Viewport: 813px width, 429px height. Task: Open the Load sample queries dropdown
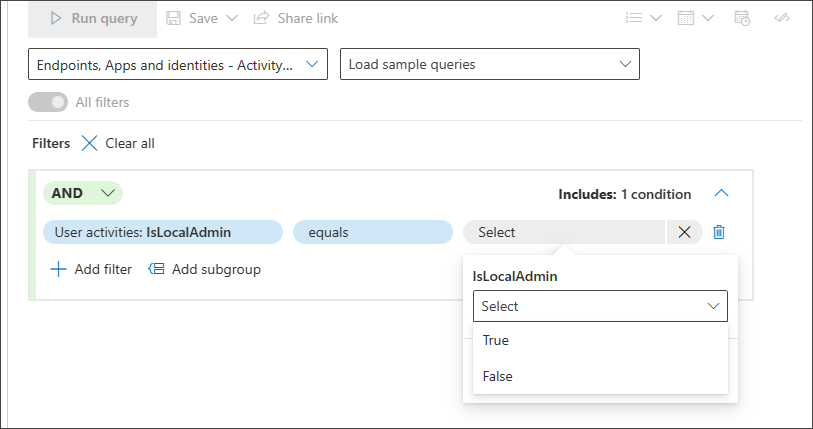(x=490, y=64)
